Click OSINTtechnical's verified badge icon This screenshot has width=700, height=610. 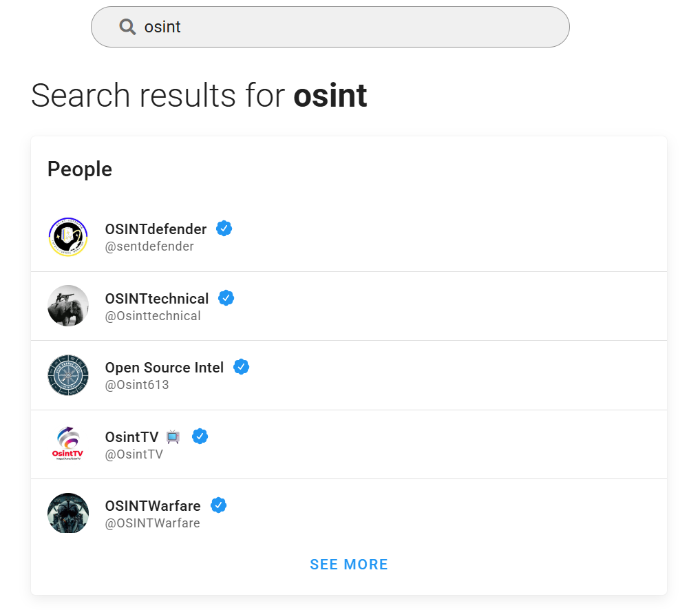[226, 298]
